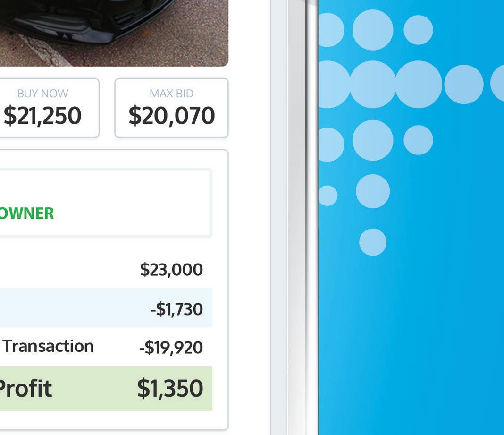Click the Transaction label text
The image size is (504, 435).
click(49, 346)
